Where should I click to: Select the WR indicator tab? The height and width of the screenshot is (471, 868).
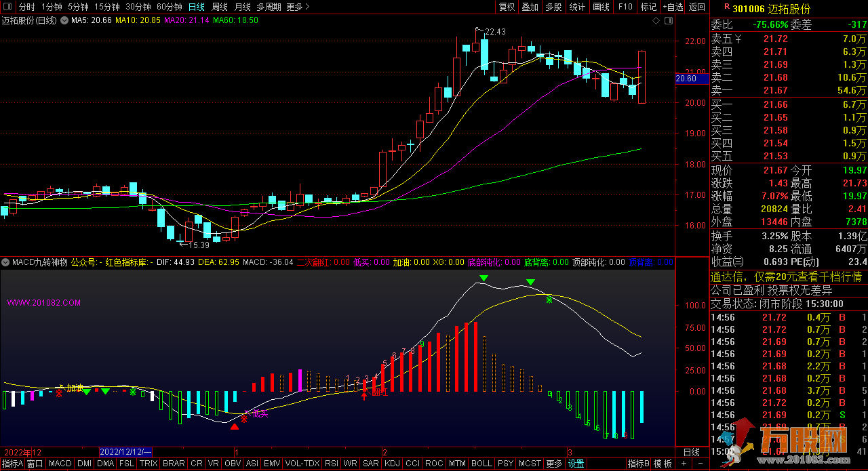click(x=351, y=464)
